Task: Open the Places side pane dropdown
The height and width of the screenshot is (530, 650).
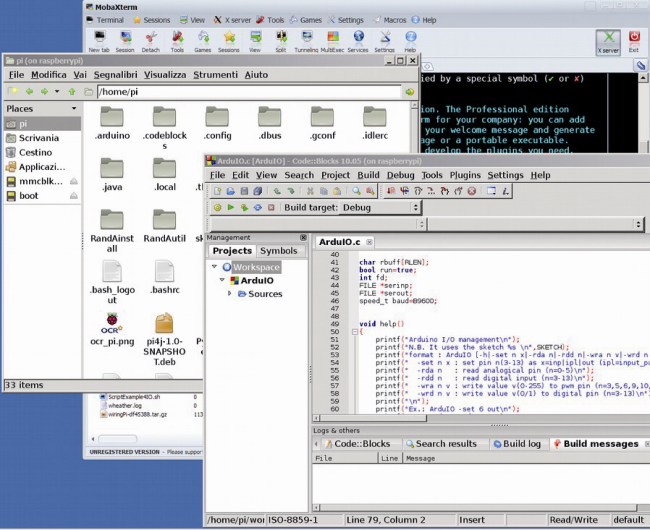Action: pos(74,109)
